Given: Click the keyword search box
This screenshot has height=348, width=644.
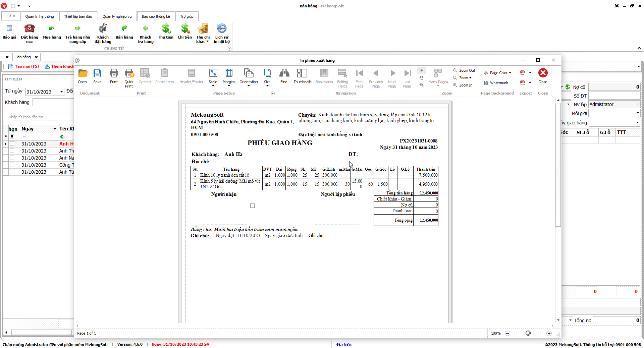Looking at the screenshot, I should click(41, 117).
